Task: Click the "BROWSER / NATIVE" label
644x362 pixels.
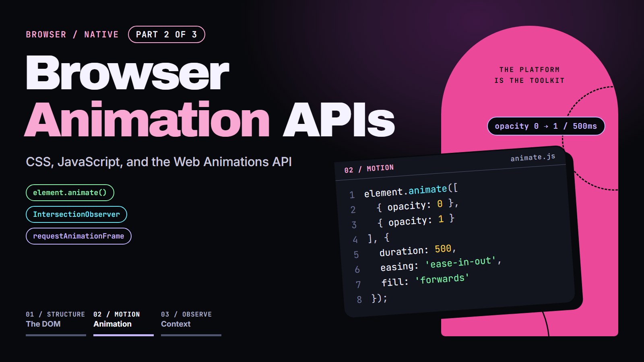Action: point(72,35)
